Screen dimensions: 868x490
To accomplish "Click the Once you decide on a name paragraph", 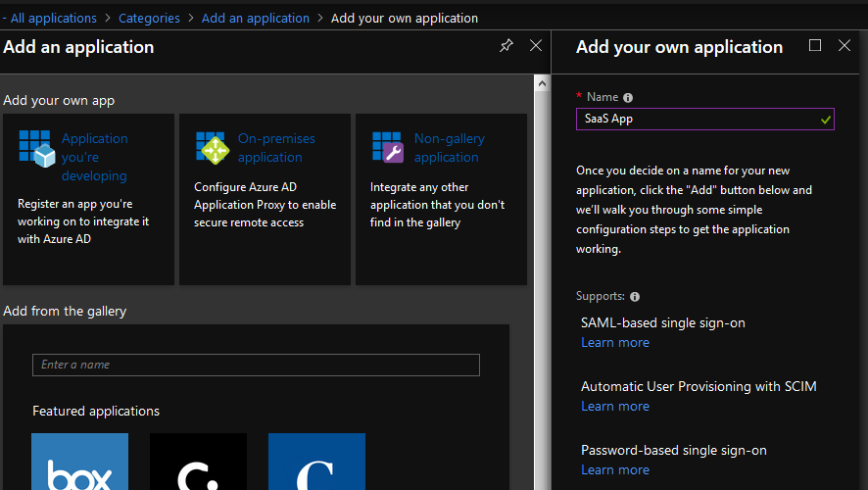I will [694, 210].
